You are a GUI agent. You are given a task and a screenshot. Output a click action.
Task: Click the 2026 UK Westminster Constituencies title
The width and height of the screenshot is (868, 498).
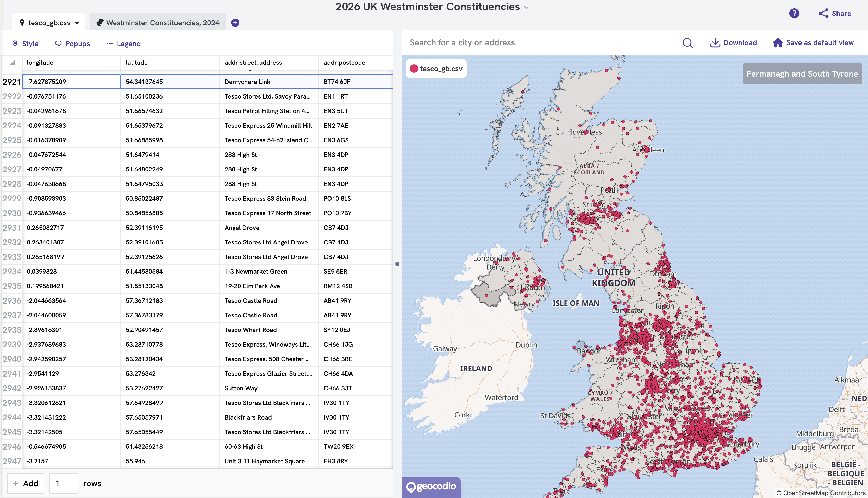[x=428, y=7]
